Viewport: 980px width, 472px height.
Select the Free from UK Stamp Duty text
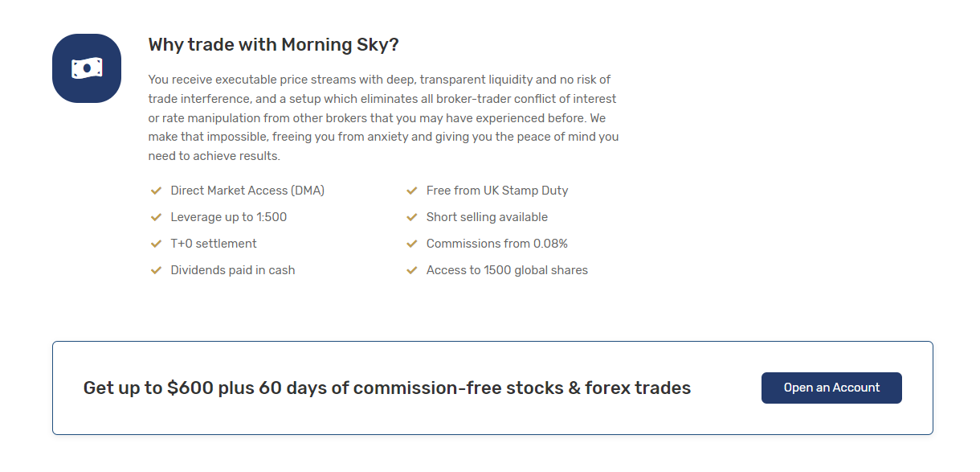(x=497, y=191)
